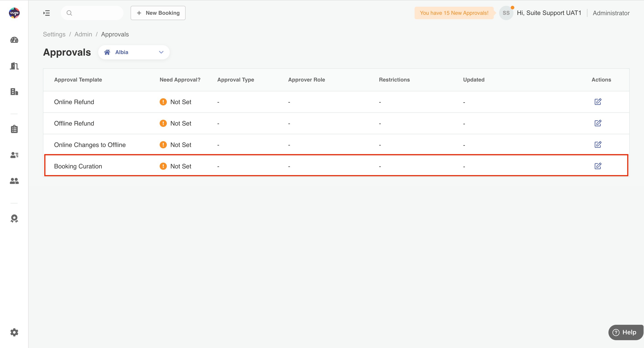This screenshot has height=348, width=644.
Task: Click the Approval Type column header
Action: click(x=235, y=80)
